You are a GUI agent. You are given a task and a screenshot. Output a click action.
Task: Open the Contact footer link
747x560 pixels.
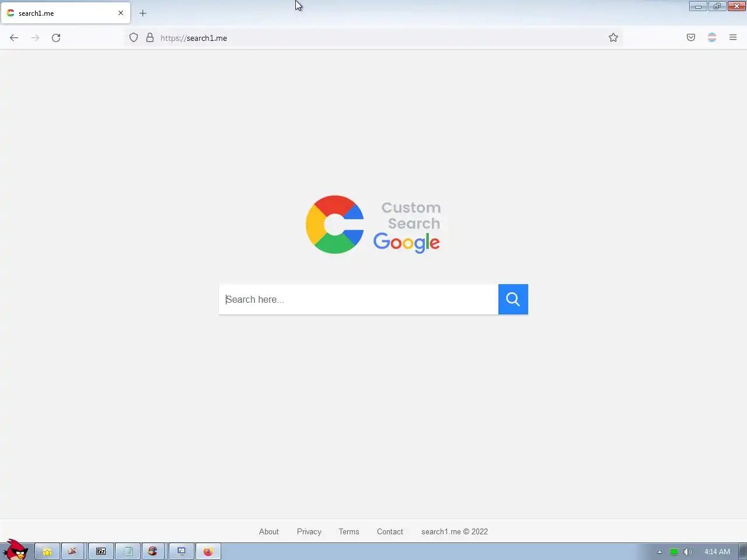[x=390, y=531]
